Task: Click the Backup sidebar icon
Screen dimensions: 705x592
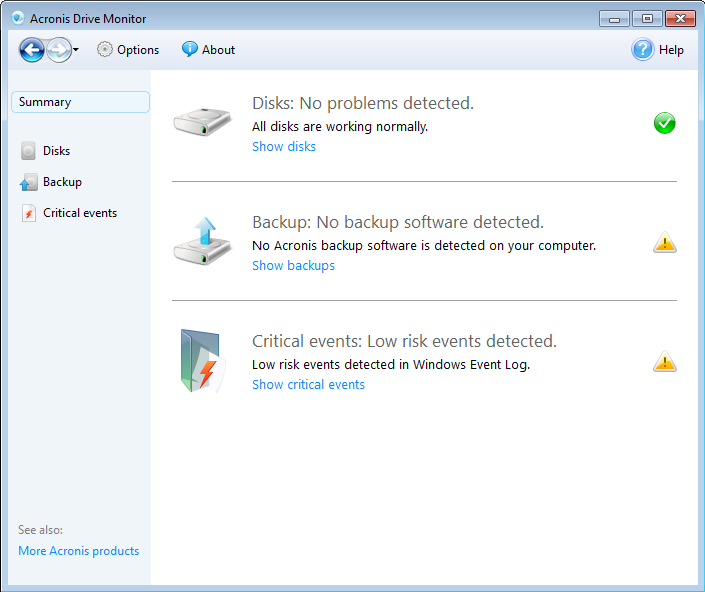Action: pos(28,182)
